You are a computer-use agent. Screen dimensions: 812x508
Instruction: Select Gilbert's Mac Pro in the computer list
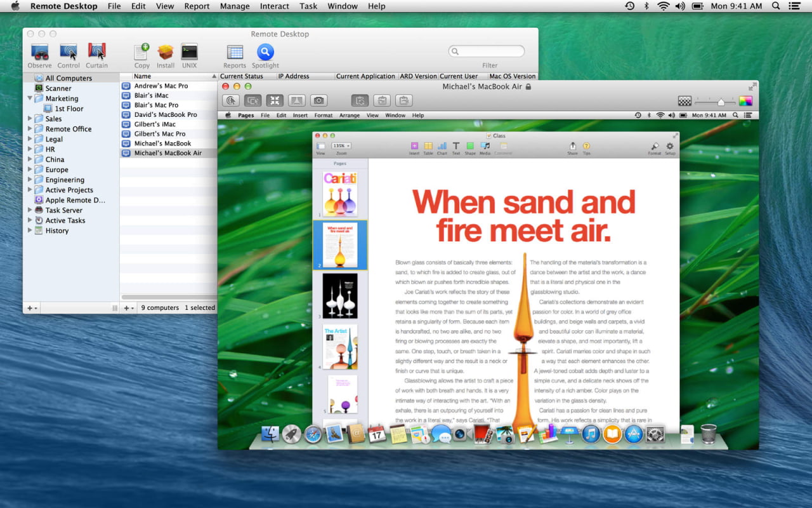pos(168,134)
